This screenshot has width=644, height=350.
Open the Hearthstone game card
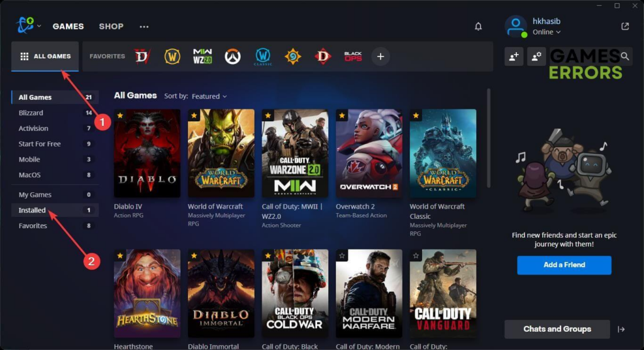[147, 293]
